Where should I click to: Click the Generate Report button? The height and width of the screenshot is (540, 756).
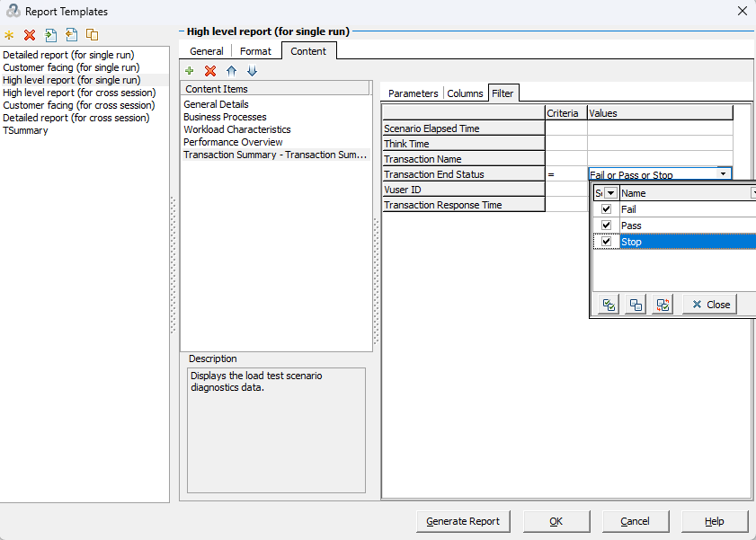pos(463,521)
